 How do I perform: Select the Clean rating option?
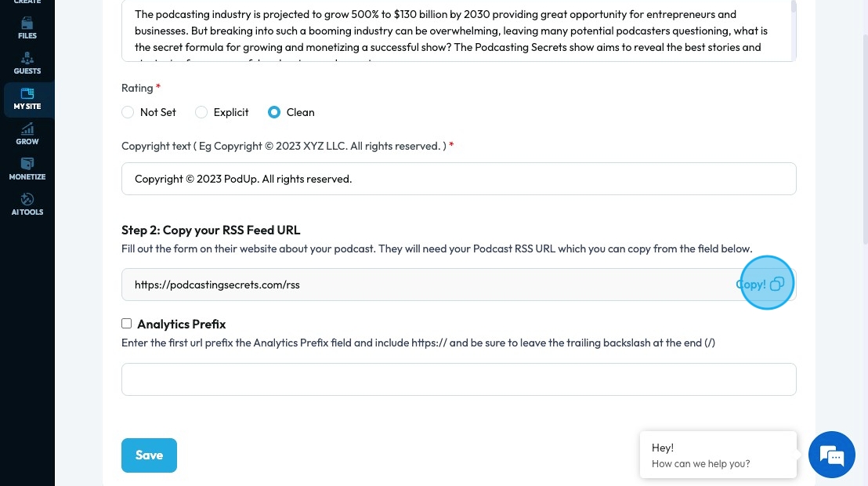(274, 112)
